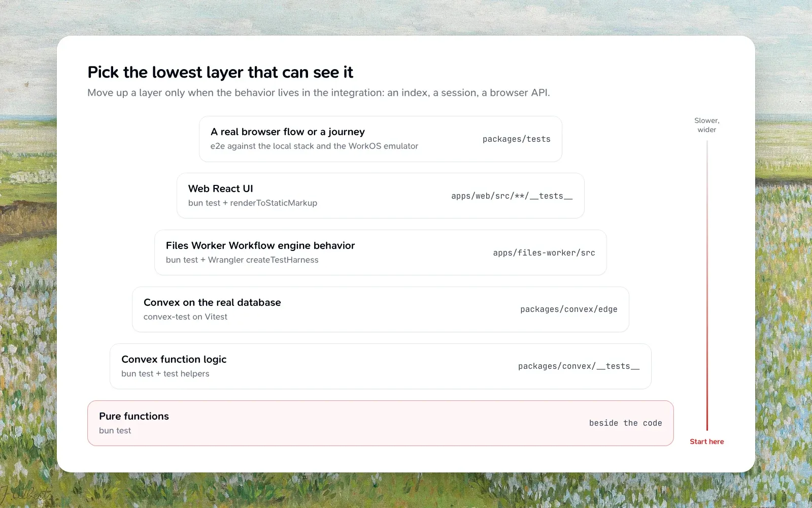This screenshot has height=508, width=812.
Task: Click the red Start here label
Action: 706,441
